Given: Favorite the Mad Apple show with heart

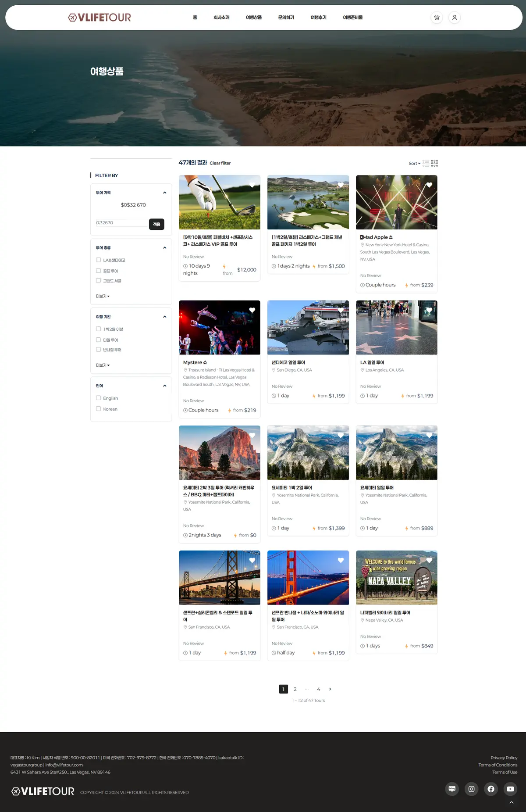Looking at the screenshot, I should click(429, 185).
